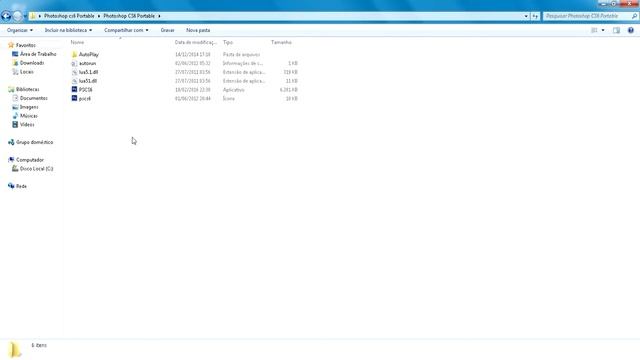640x360 pixels.
Task: Click the Gravar toolbar button
Action: 167,30
